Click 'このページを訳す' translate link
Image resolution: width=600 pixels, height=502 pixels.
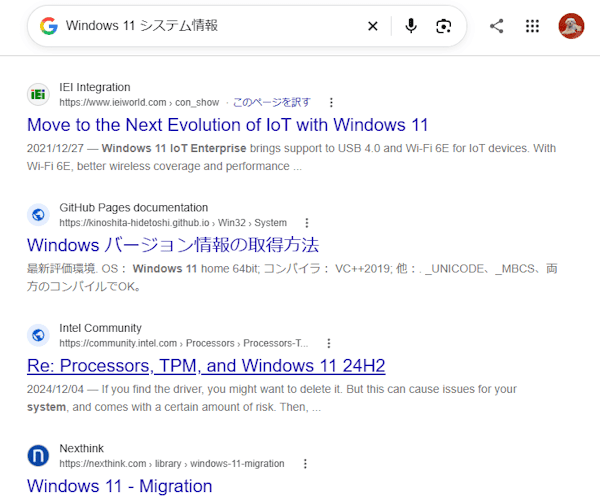point(272,103)
